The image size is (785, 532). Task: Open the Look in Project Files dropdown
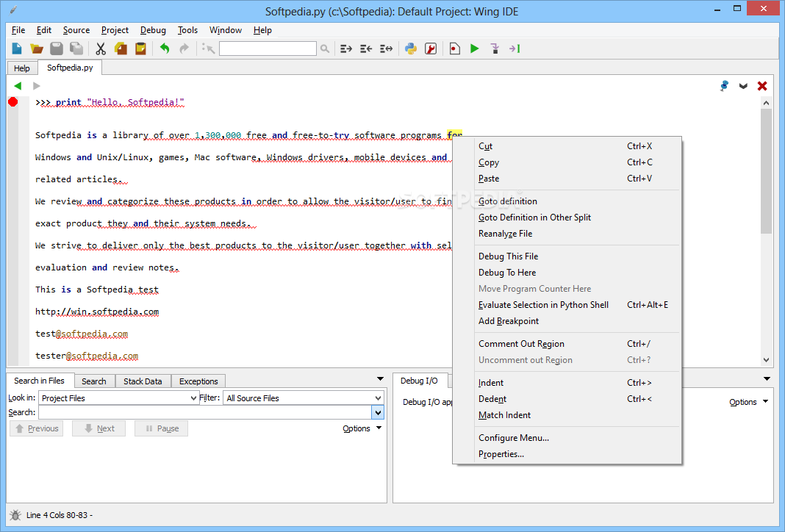pyautogui.click(x=118, y=398)
